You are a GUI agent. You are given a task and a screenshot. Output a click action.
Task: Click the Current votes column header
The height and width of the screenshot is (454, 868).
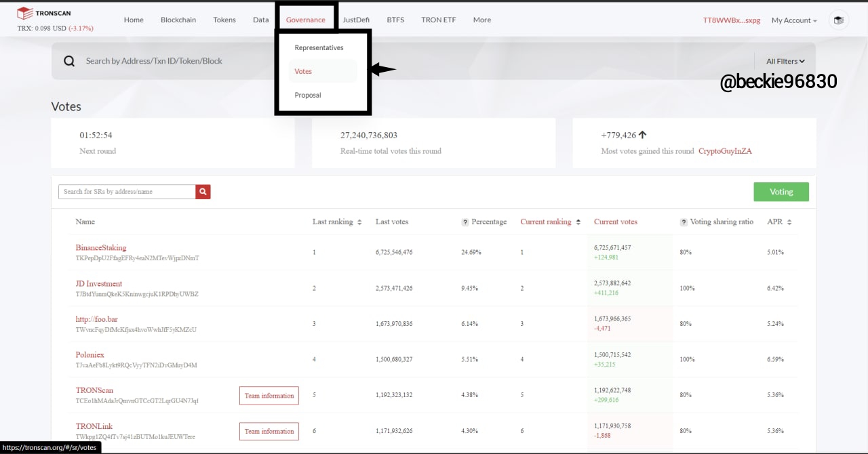(x=616, y=222)
